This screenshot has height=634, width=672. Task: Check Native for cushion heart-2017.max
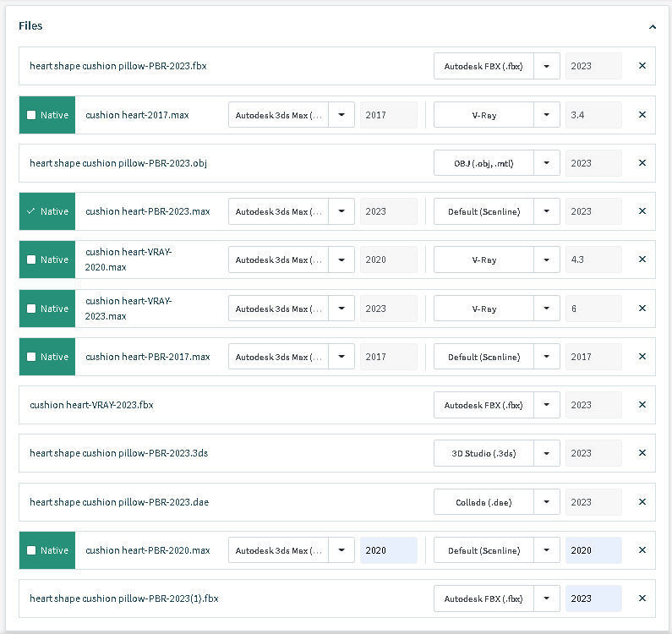tap(31, 115)
